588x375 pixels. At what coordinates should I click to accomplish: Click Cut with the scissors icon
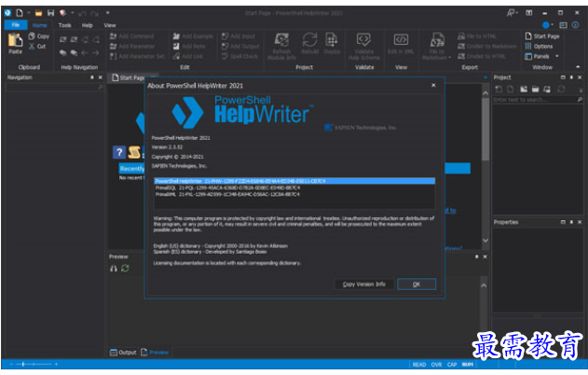(x=37, y=46)
